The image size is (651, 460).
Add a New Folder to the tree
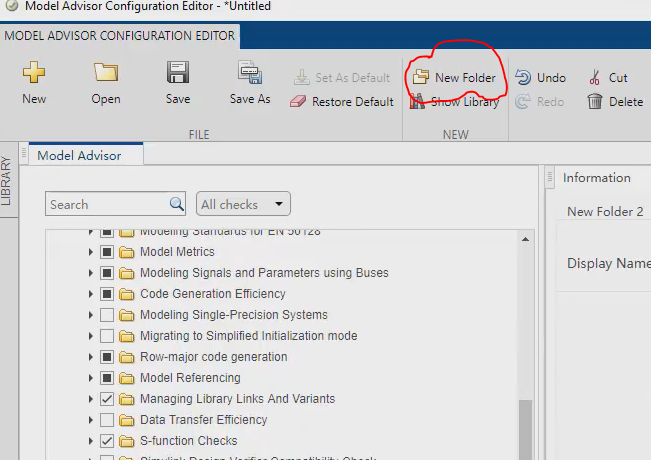point(454,78)
